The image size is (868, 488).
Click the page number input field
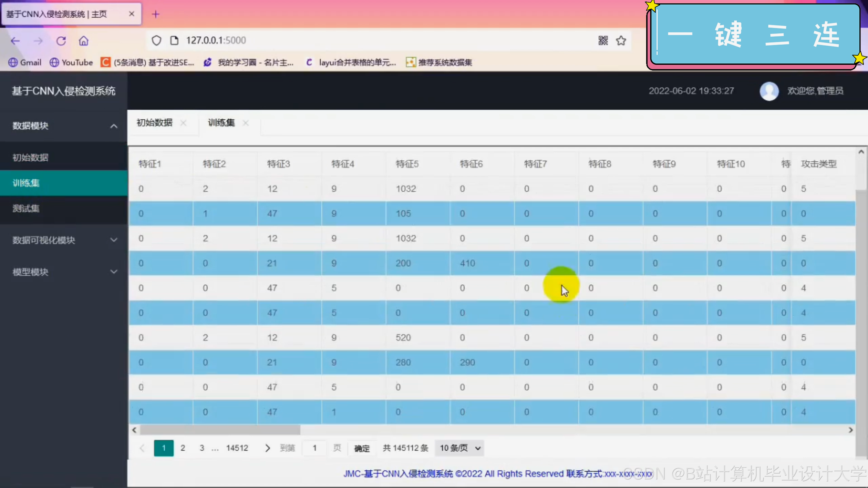click(314, 448)
